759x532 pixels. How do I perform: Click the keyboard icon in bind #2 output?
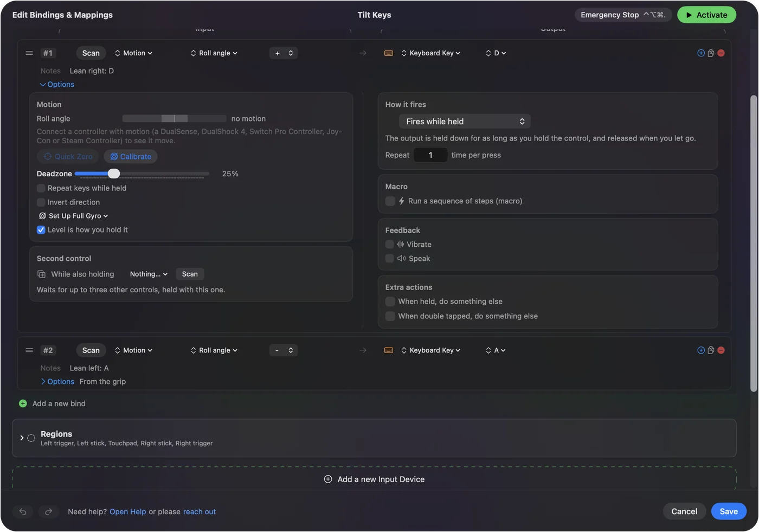coord(389,350)
